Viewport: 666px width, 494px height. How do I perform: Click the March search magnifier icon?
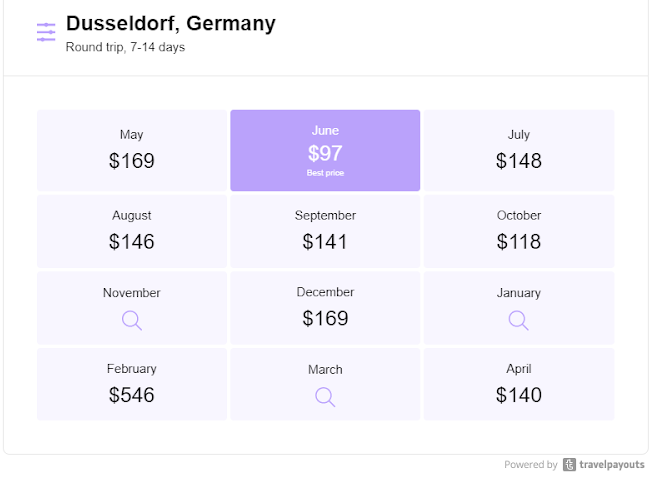325,397
